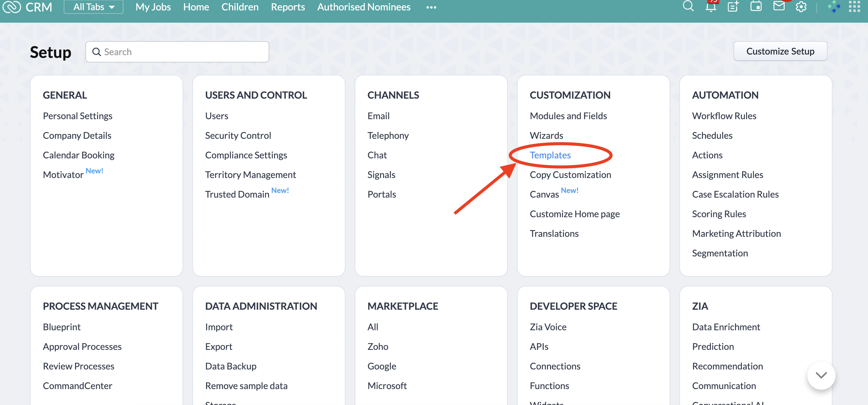Image resolution: width=868 pixels, height=405 pixels.
Task: Click the Setup search input field
Action: (x=182, y=52)
